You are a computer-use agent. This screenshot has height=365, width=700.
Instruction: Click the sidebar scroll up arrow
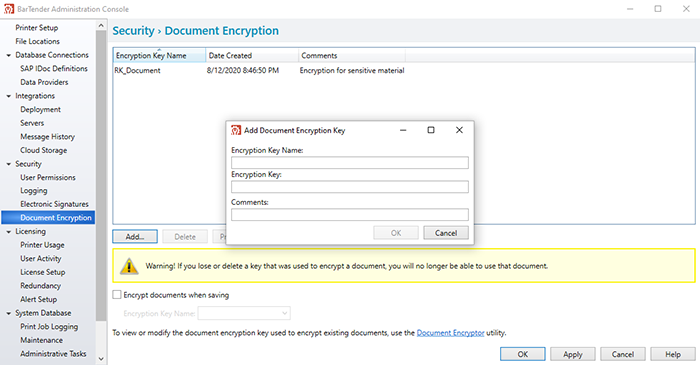pos(101,25)
